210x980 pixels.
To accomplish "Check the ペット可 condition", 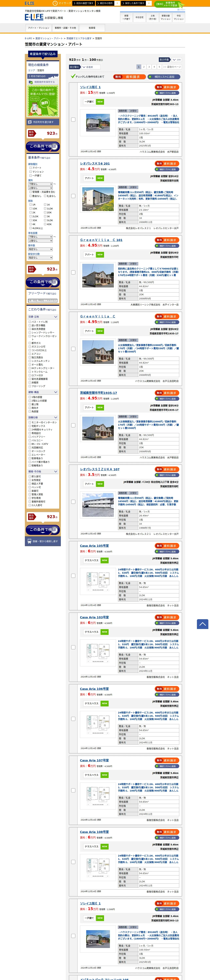I will pos(30,487).
